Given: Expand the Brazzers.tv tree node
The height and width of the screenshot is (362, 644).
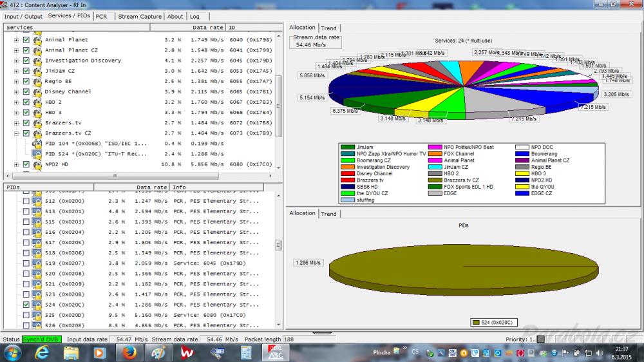Looking at the screenshot, I should point(16,123).
